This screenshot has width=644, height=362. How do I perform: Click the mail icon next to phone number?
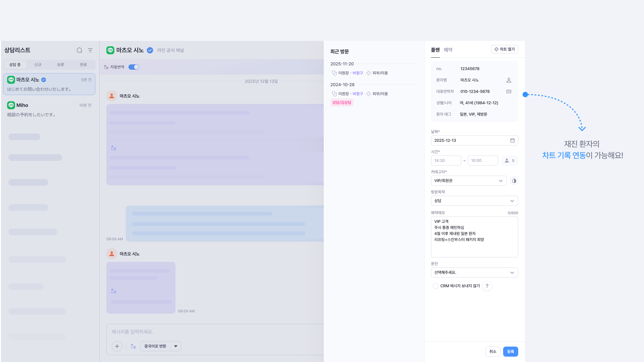[508, 92]
